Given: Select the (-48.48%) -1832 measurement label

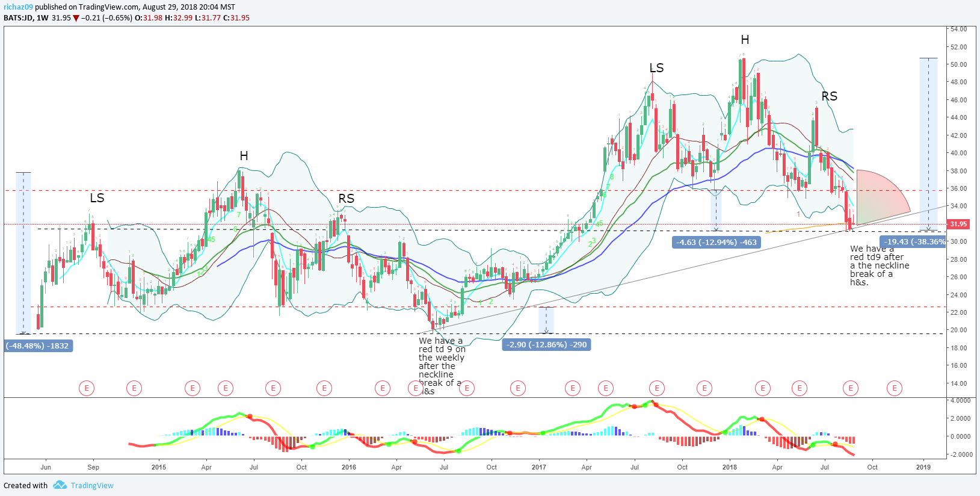Looking at the screenshot, I should click(39, 346).
